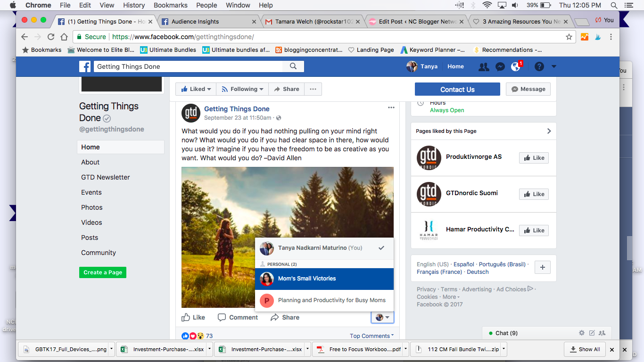This screenshot has height=362, width=644.
Task: Go to Photos section
Action: (x=92, y=207)
